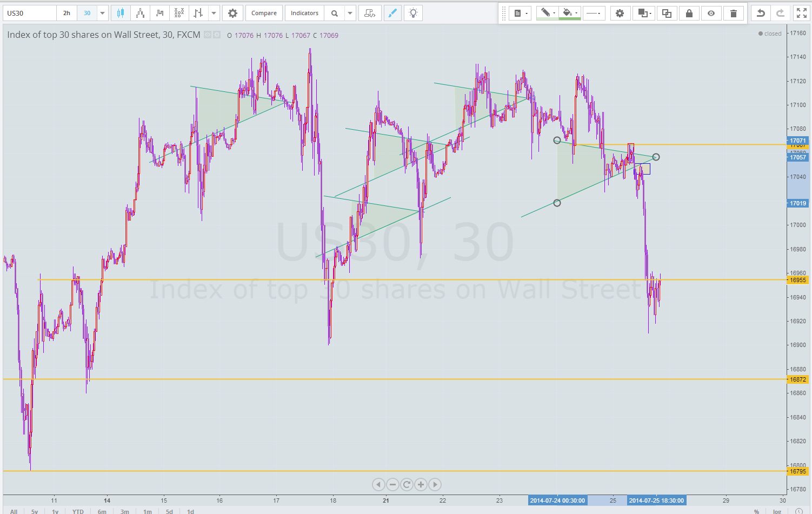Switch to Point & Figure chart style
Screen dimensions: 812x514
(x=179, y=13)
